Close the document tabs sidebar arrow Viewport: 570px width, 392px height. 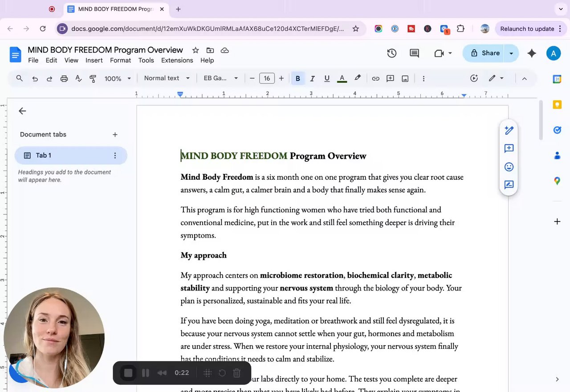point(22,111)
